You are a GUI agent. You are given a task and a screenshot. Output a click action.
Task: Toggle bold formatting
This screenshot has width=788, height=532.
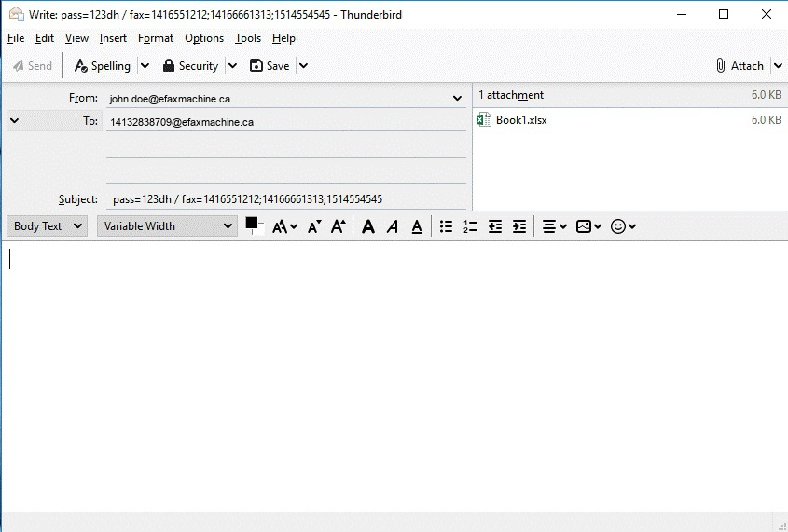tap(368, 226)
